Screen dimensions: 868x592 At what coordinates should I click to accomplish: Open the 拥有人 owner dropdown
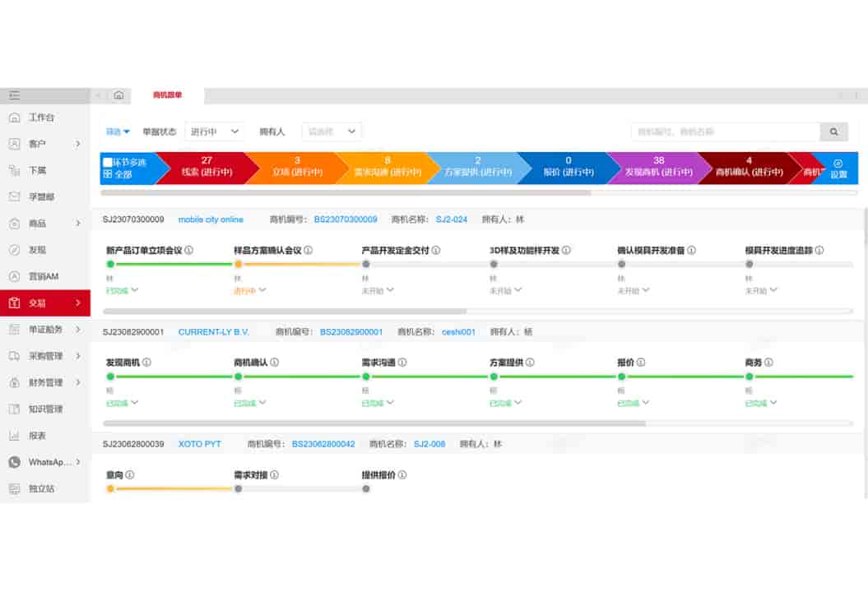point(332,132)
